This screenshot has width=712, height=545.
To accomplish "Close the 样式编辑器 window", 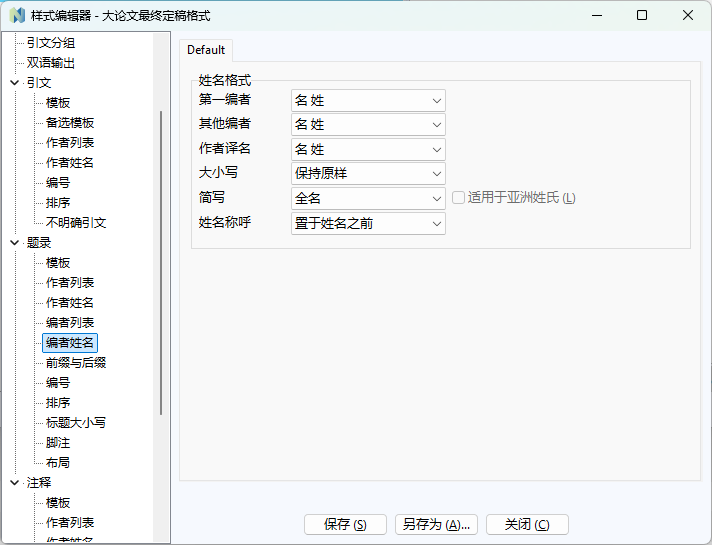I will pyautogui.click(x=688, y=15).
